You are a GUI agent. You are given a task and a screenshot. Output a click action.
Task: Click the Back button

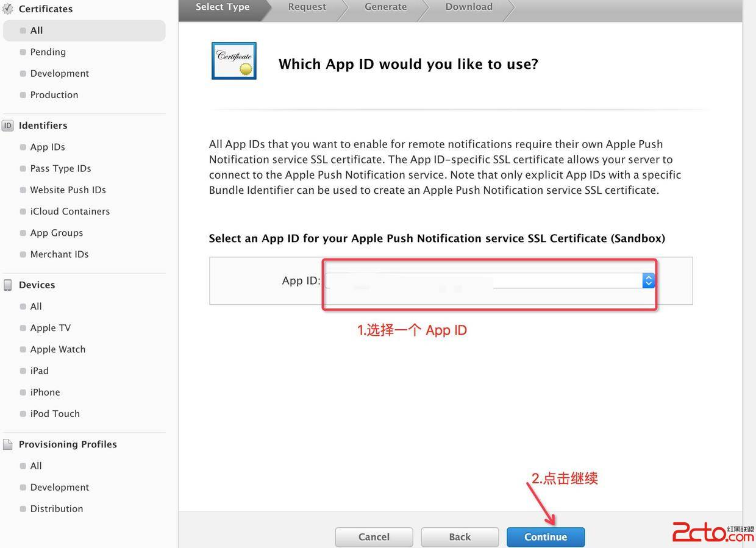click(x=460, y=536)
